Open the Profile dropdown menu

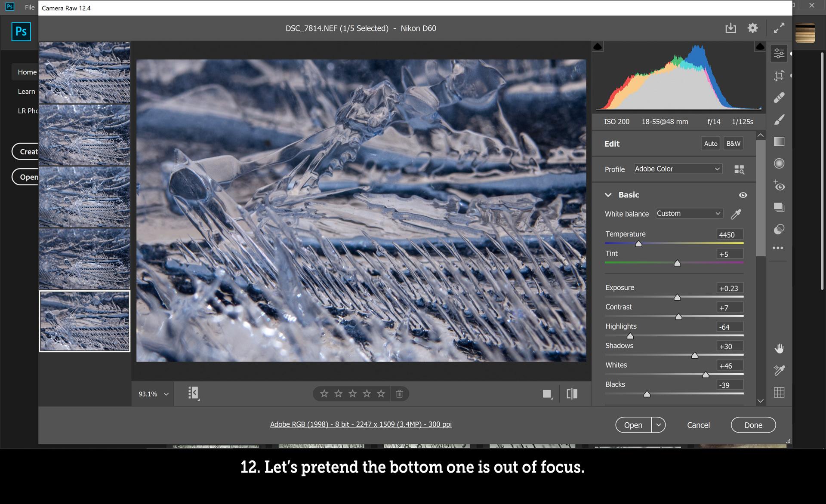[677, 169]
